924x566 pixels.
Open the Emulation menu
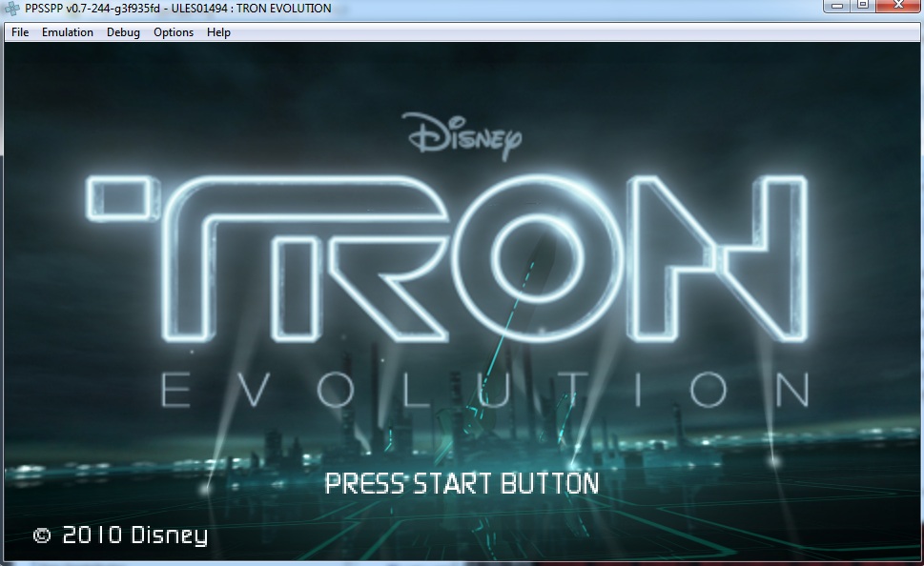(x=68, y=32)
